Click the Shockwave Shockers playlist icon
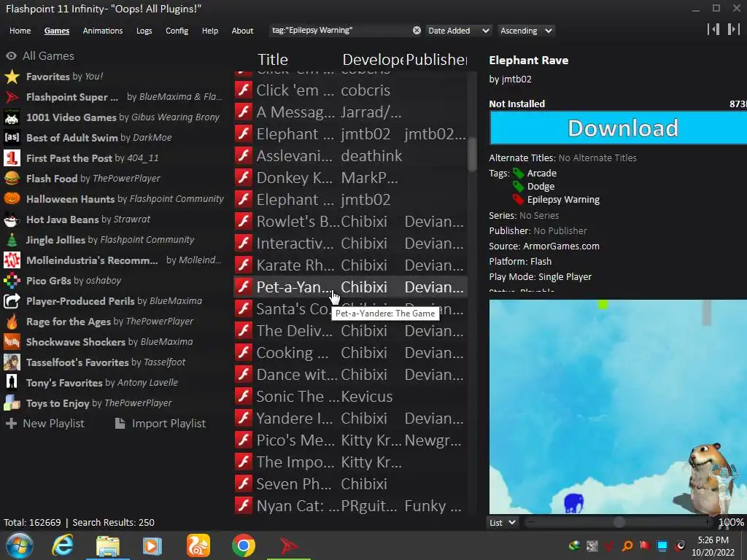The height and width of the screenshot is (560, 747). point(12,342)
